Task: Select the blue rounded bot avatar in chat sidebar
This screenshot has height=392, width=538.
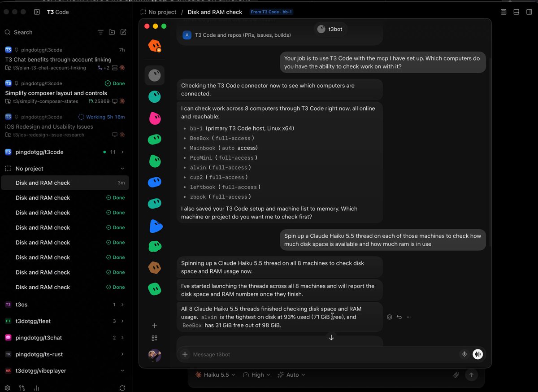Action: click(155, 182)
